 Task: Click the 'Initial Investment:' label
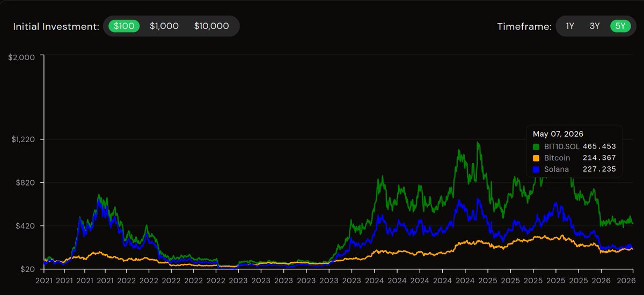[x=56, y=26]
